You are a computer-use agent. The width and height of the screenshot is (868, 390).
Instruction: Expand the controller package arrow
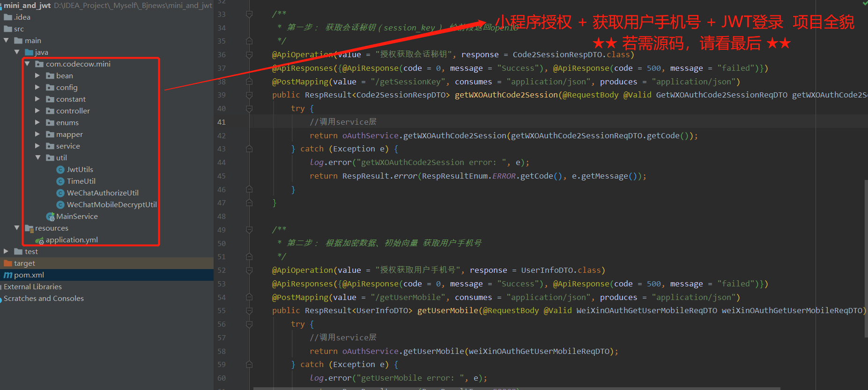[37, 111]
